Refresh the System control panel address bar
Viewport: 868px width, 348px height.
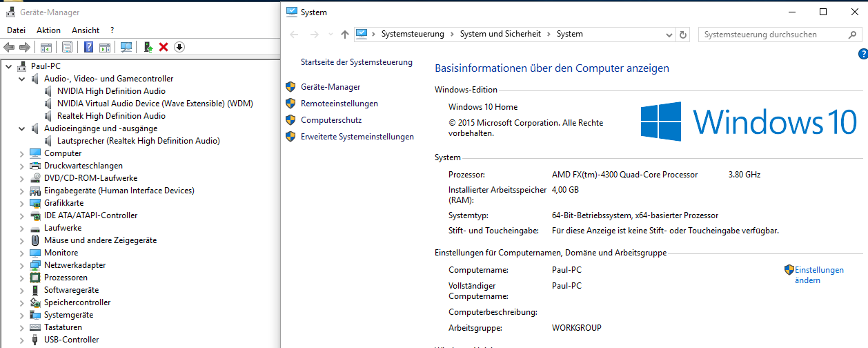coord(684,34)
